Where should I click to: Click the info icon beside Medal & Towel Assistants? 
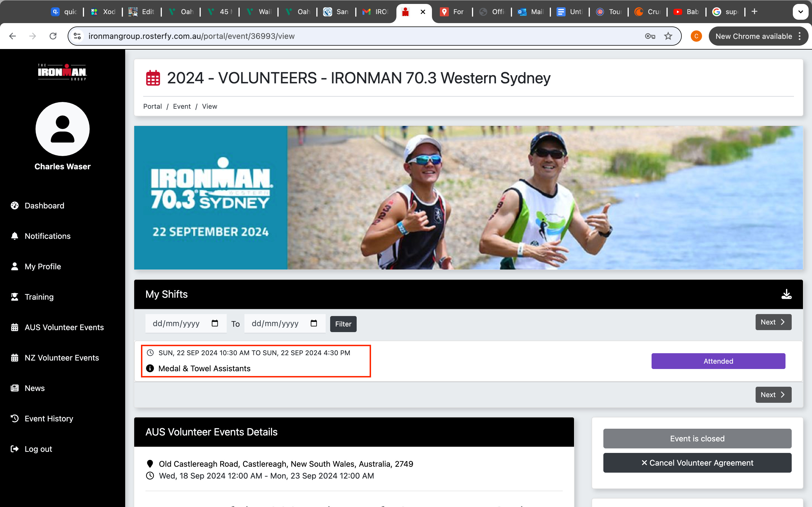tap(150, 368)
